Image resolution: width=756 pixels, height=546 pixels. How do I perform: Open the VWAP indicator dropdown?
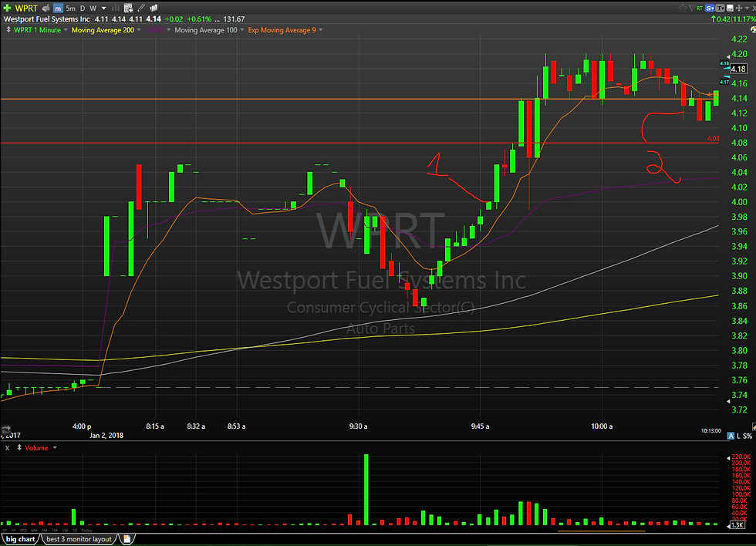pos(169,30)
